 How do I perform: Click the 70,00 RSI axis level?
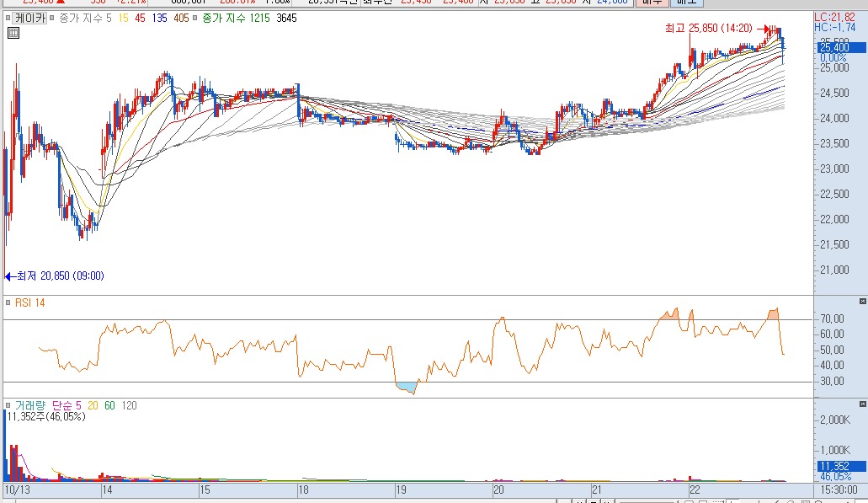pyautogui.click(x=832, y=318)
